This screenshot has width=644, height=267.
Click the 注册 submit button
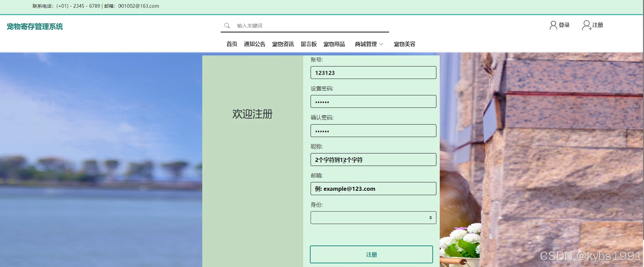click(x=371, y=255)
